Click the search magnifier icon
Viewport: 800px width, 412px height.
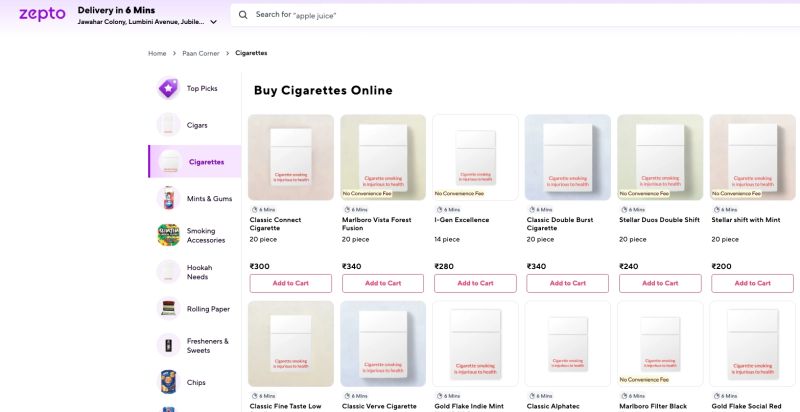tap(243, 15)
